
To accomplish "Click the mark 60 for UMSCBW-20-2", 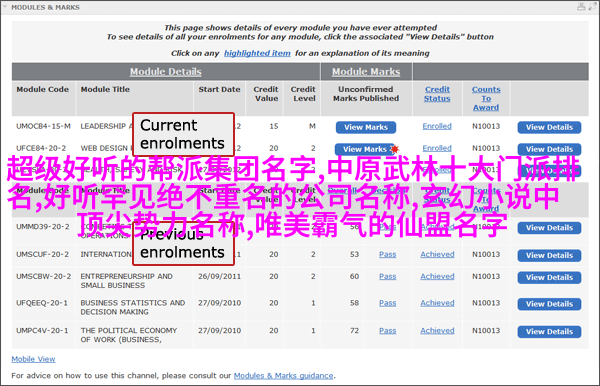I will pyautogui.click(x=354, y=276).
